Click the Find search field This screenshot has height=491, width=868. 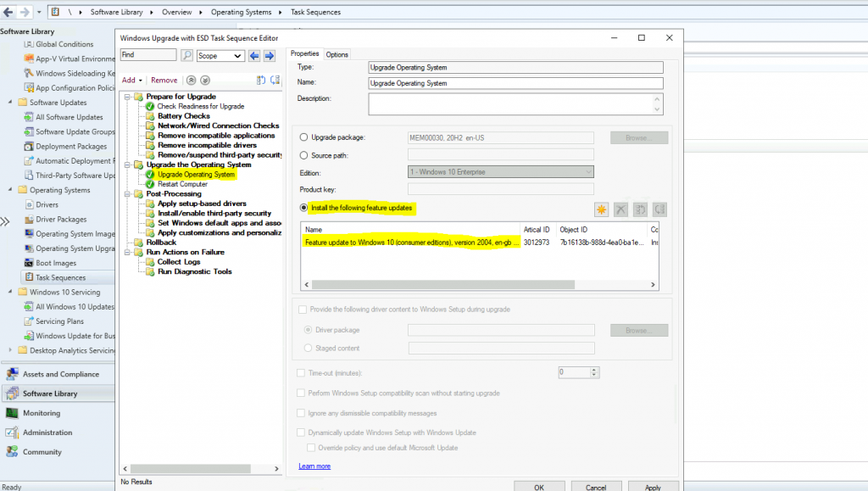click(148, 55)
